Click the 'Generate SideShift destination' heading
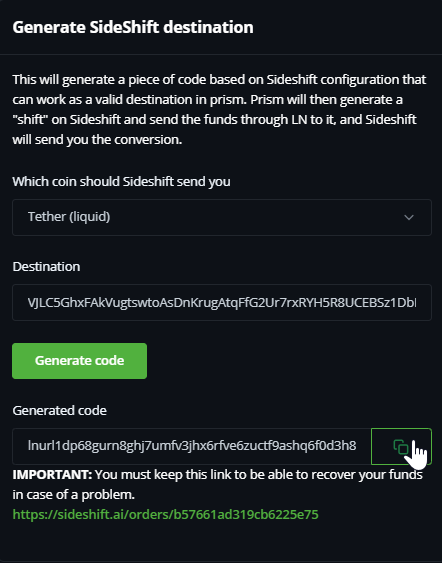The image size is (442, 563). coord(133,27)
